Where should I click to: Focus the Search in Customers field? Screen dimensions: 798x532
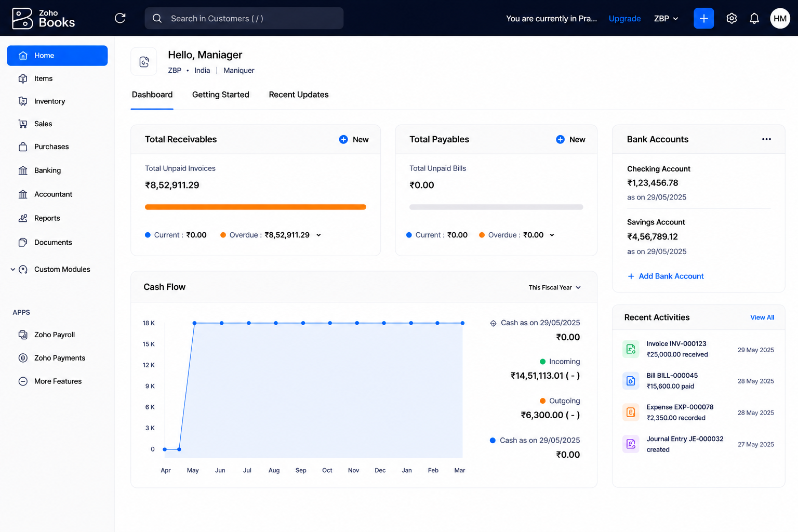tap(244, 18)
